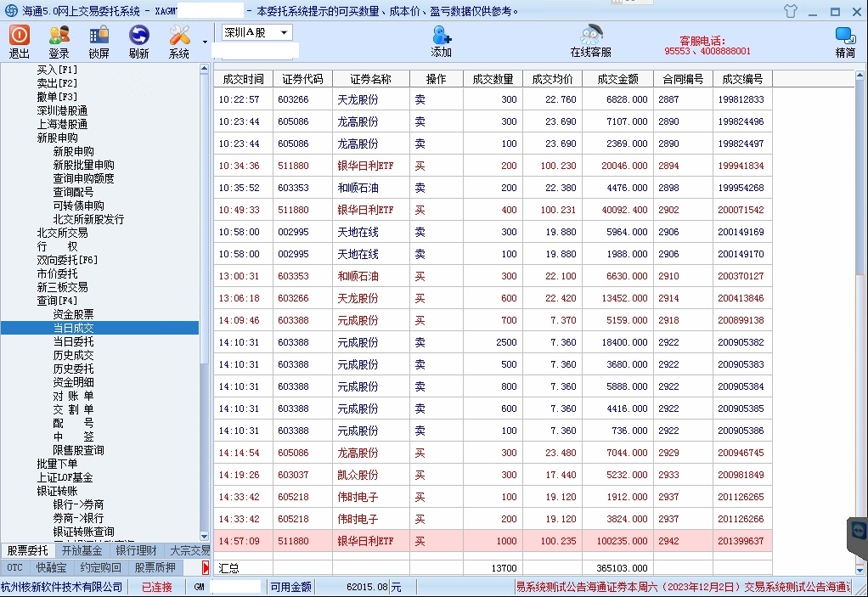Select 买入[F1] in the left menu

[57, 70]
